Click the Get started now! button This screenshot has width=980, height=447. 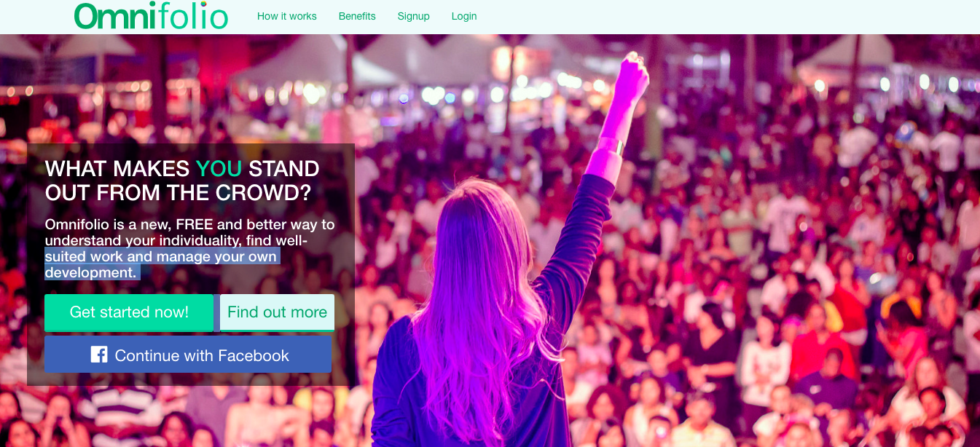tap(129, 312)
